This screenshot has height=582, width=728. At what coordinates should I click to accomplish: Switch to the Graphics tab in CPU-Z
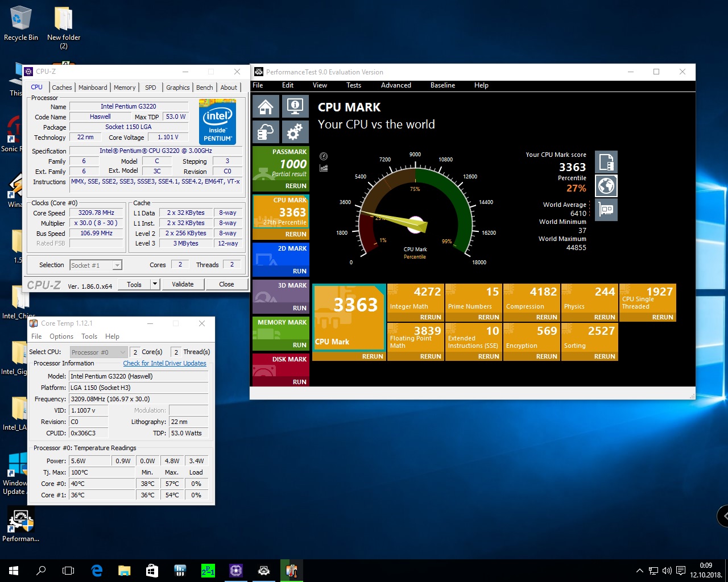(x=178, y=88)
